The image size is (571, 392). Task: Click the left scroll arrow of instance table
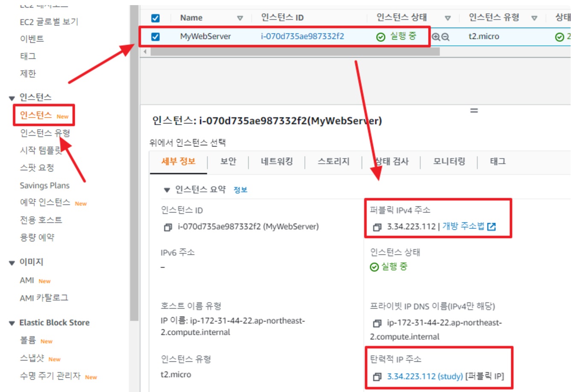coord(145,52)
